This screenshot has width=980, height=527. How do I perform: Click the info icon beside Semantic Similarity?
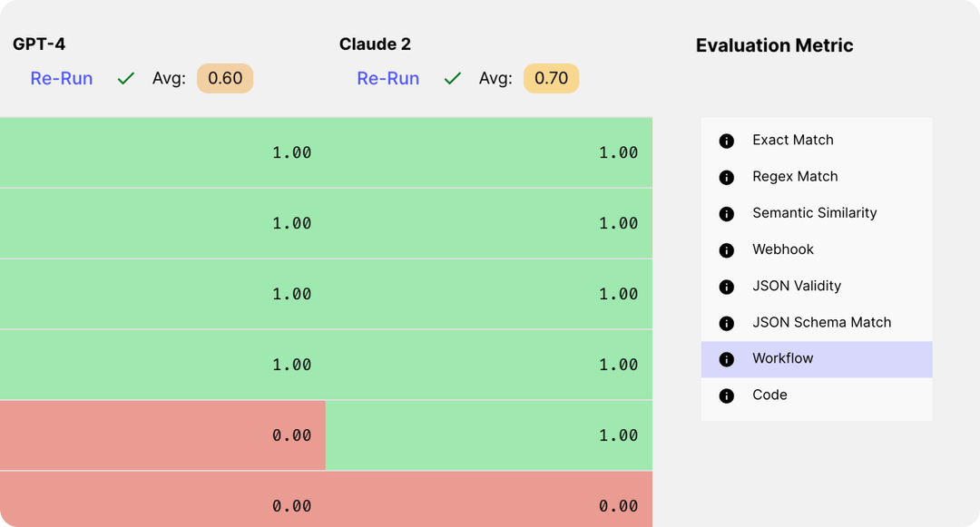[x=726, y=213]
